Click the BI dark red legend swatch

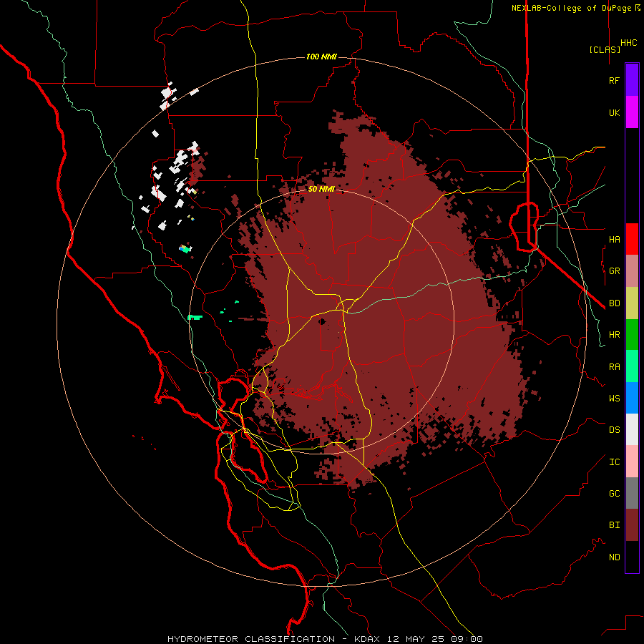pos(632,525)
